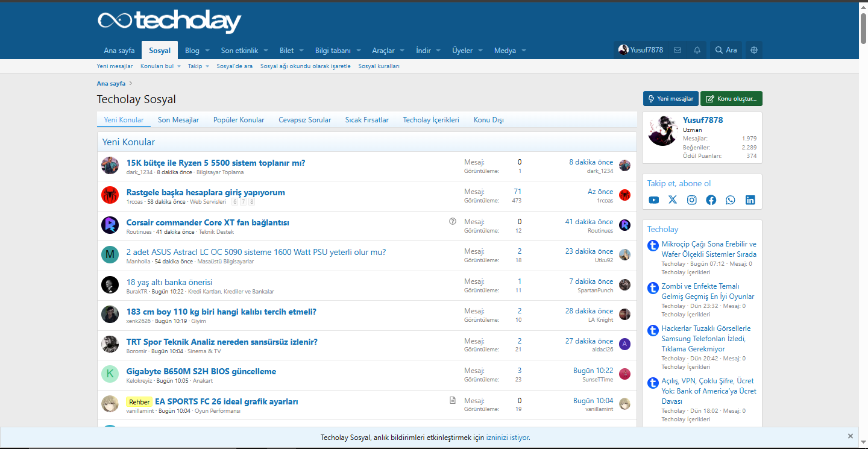Screen dimensions: 868x449
Task: Expand the Bilet dropdown arrow
Action: [x=301, y=50]
